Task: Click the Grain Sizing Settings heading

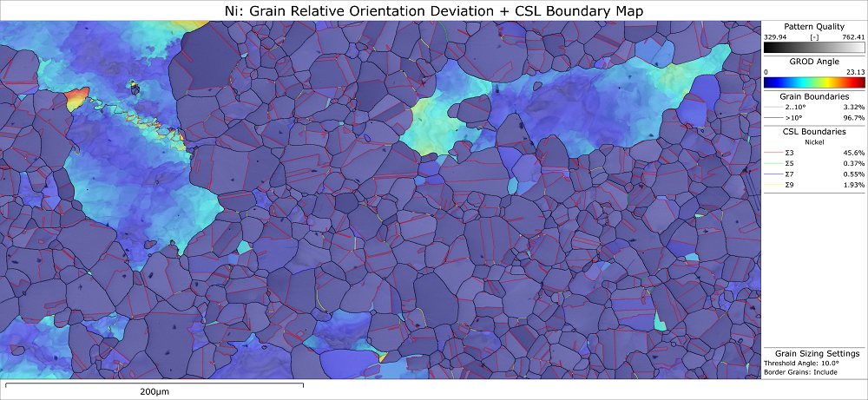Action: point(817,353)
